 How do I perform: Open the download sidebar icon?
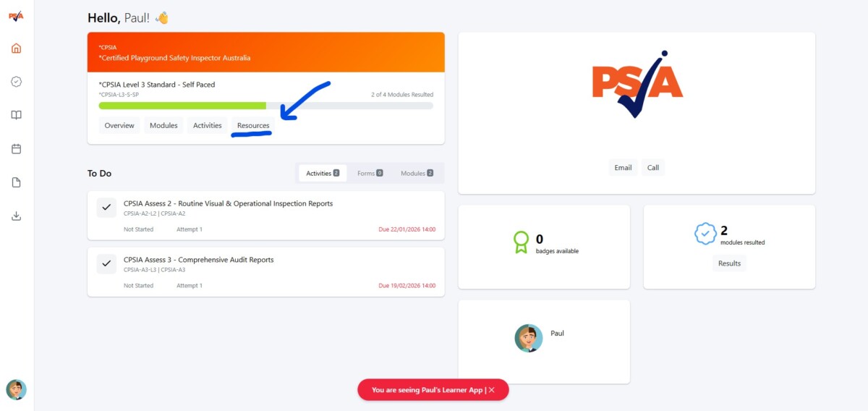(16, 216)
